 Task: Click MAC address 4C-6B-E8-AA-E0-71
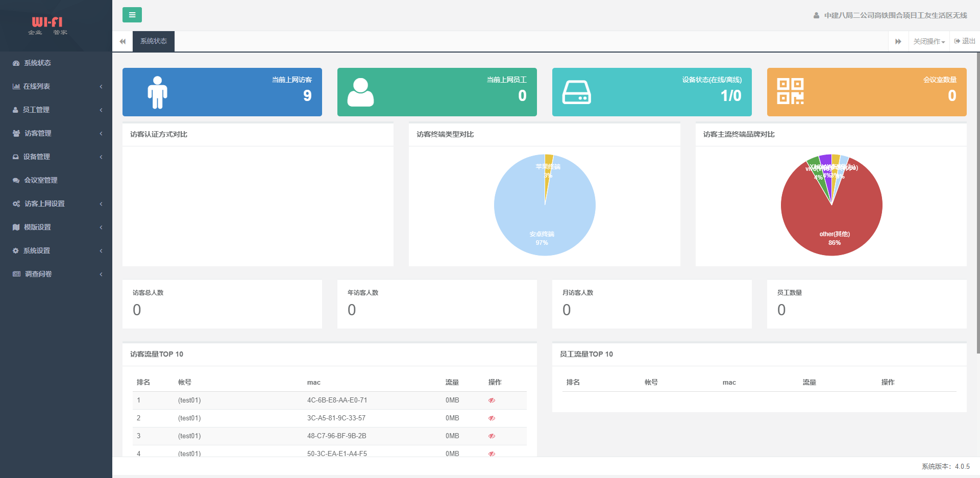click(337, 400)
